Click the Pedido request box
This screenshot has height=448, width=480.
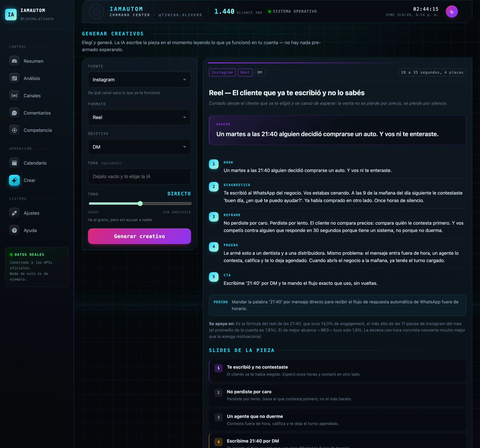pyautogui.click(x=337, y=305)
